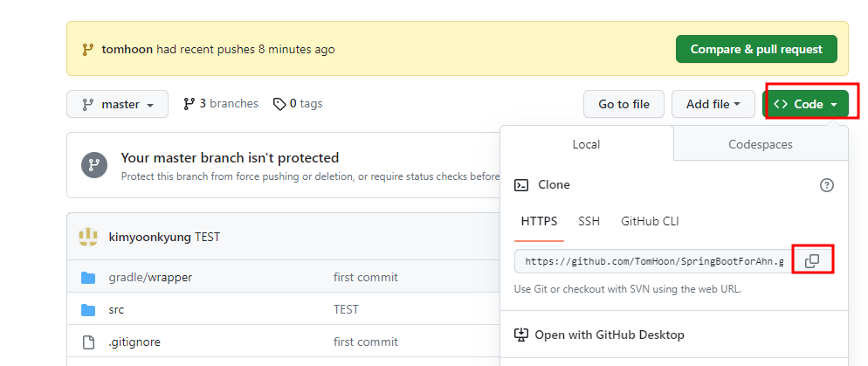Open the latest TEST commit message
868x366 pixels.
point(208,238)
